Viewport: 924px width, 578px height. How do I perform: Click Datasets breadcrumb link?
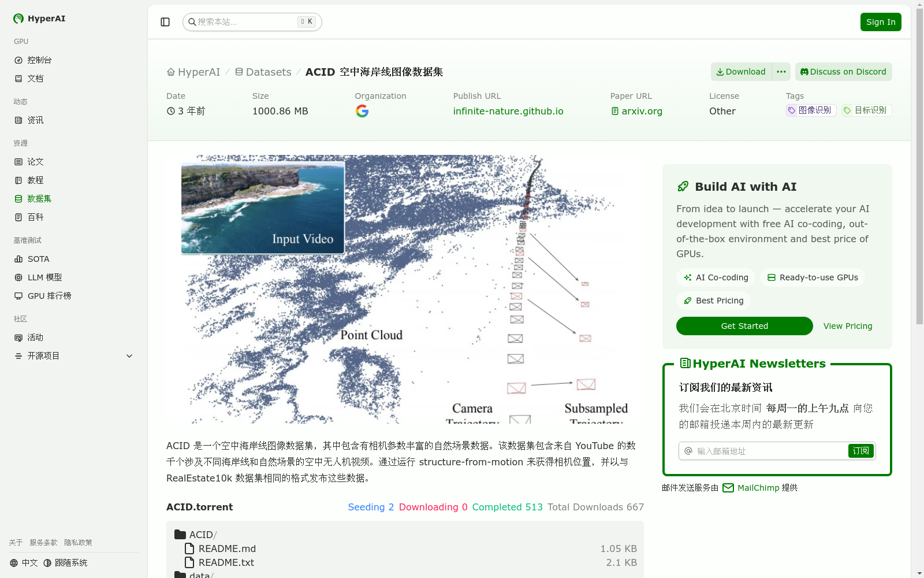pos(263,72)
